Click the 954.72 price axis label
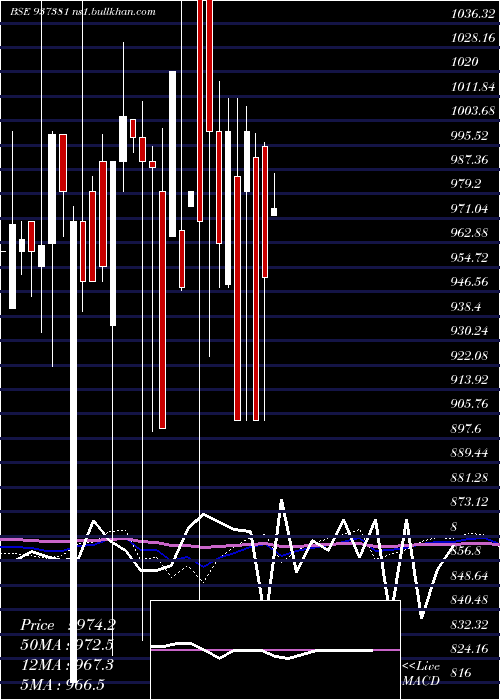This screenshot has height=700, width=500. tap(470, 258)
